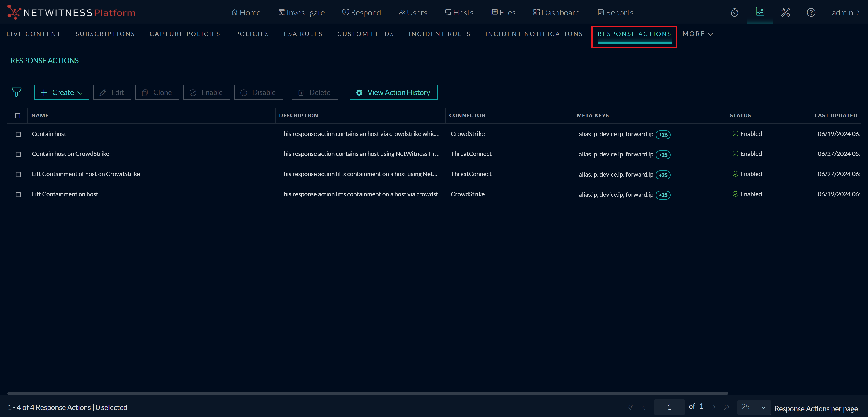868x417 pixels.
Task: Go to next page arrow
Action: click(x=713, y=407)
